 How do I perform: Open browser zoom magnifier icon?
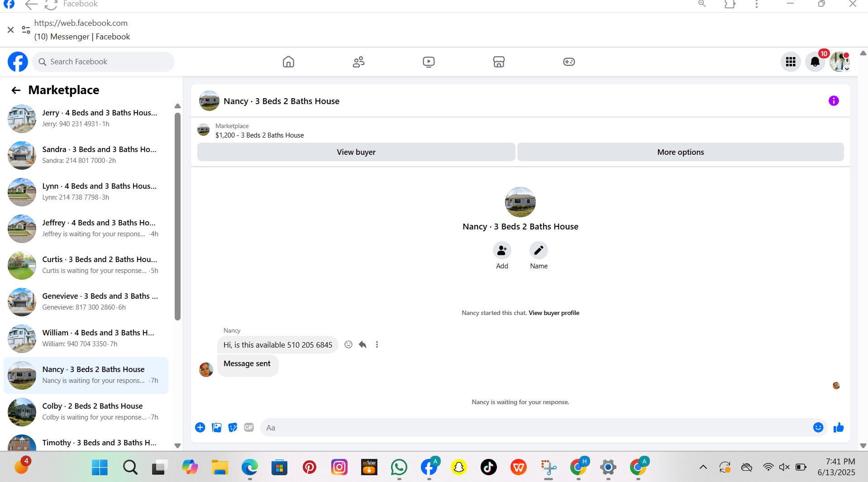[x=702, y=4]
